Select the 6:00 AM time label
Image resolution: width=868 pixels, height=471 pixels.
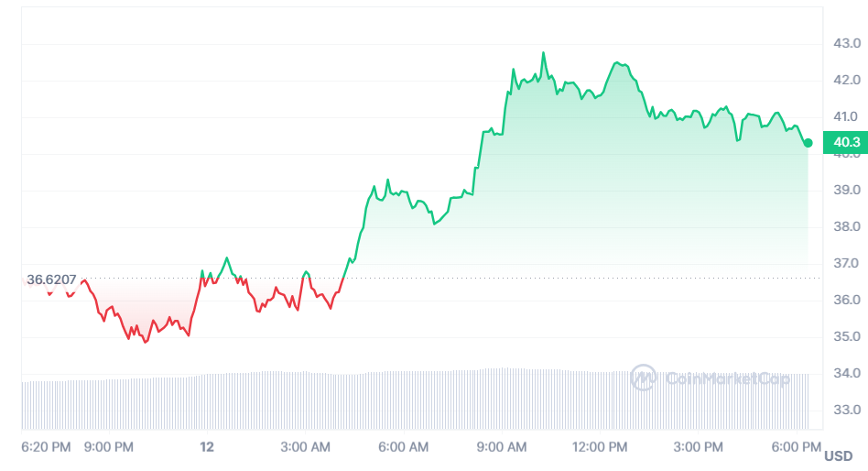pyautogui.click(x=404, y=446)
